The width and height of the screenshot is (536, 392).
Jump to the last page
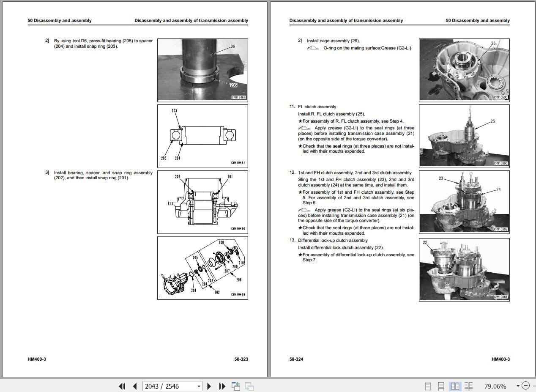[222, 386]
